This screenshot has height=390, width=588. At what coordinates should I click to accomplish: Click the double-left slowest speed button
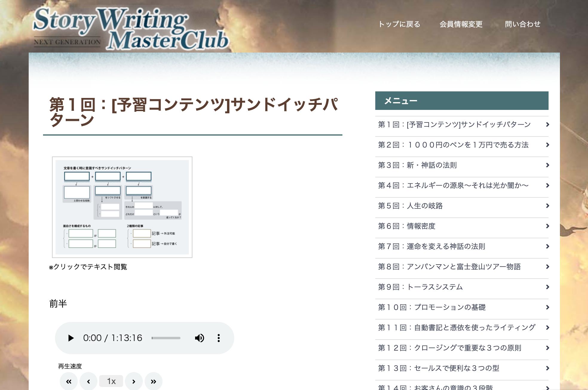pos(69,381)
